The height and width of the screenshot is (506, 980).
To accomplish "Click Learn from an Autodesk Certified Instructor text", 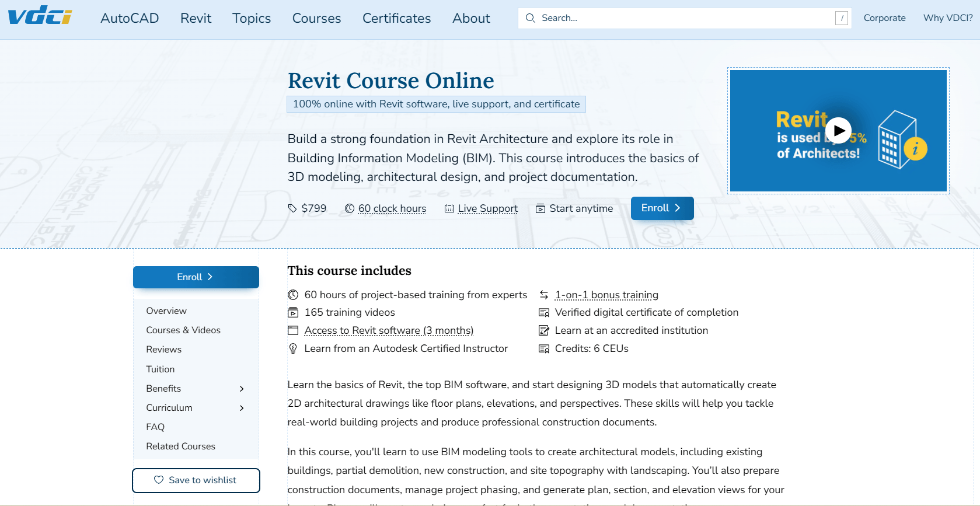I will [x=406, y=348].
